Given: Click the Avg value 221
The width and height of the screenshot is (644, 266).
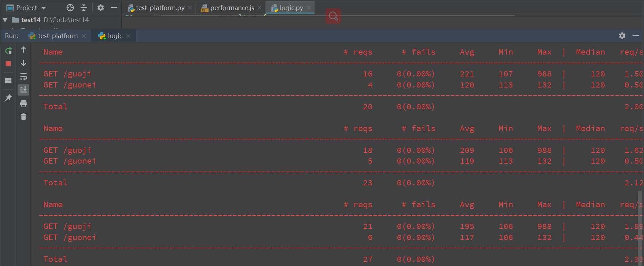Looking at the screenshot, I should pyautogui.click(x=467, y=74).
